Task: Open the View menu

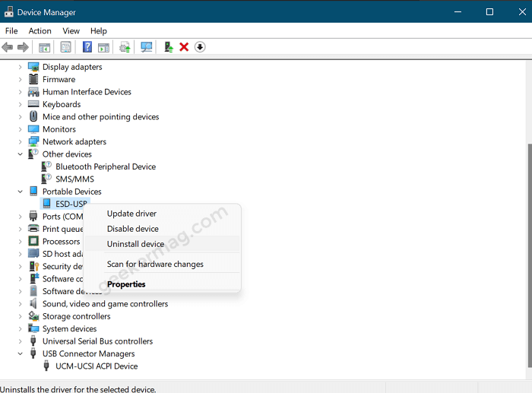Action: [x=71, y=31]
